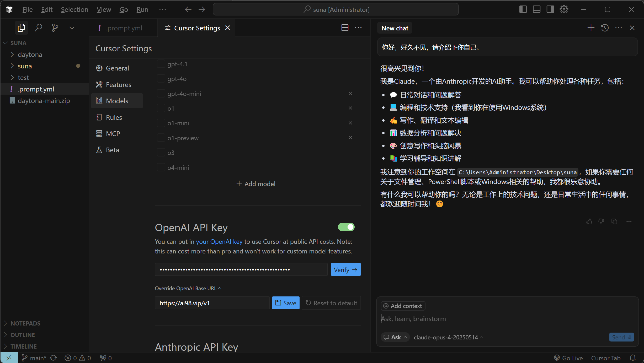Expand the test folder
This screenshot has height=363, width=644.
click(12, 77)
